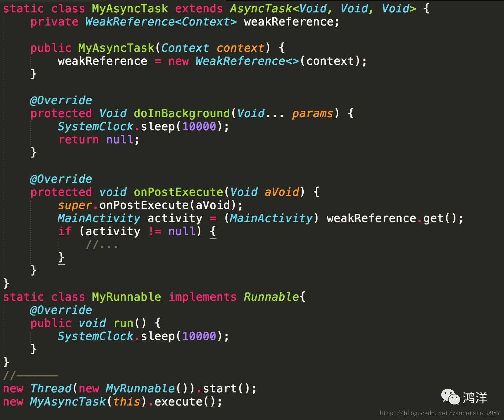Click '@Override' above onPostExecute
Screen dimensions: 504x420
tap(61, 179)
